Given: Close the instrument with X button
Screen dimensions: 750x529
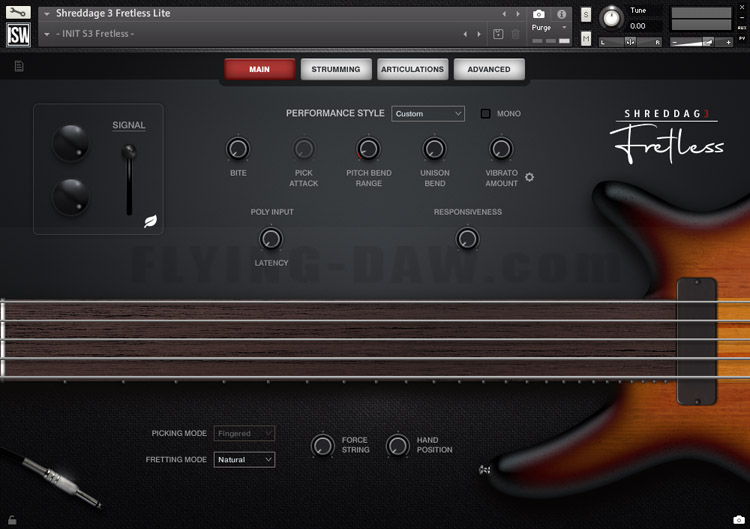Looking at the screenshot, I should tap(742, 7).
